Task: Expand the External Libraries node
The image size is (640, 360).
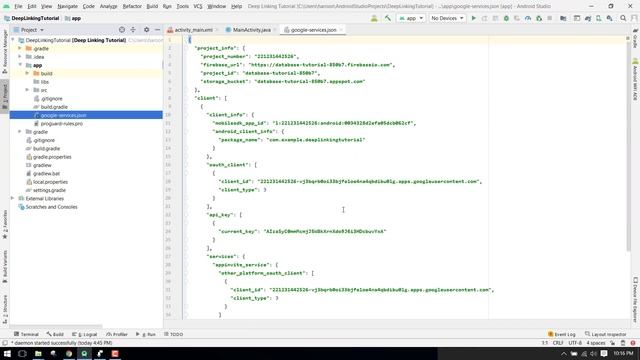Action: click(13, 198)
